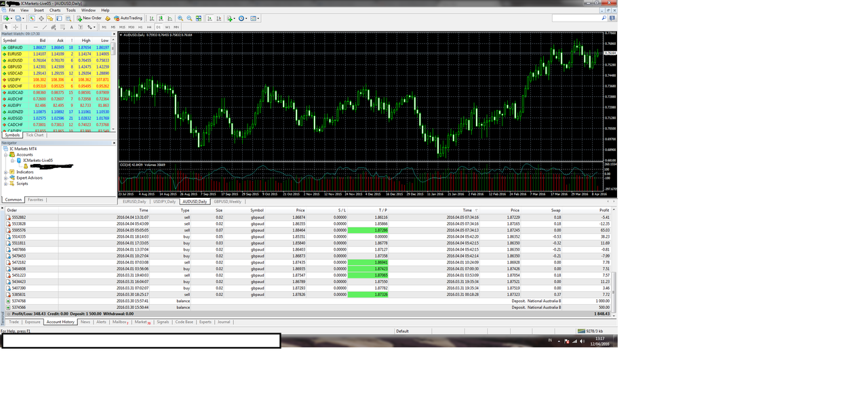Viewport: 868px width, 420px height.
Task: Open the GBPUSD,Weekly chart tab
Action: point(227,201)
